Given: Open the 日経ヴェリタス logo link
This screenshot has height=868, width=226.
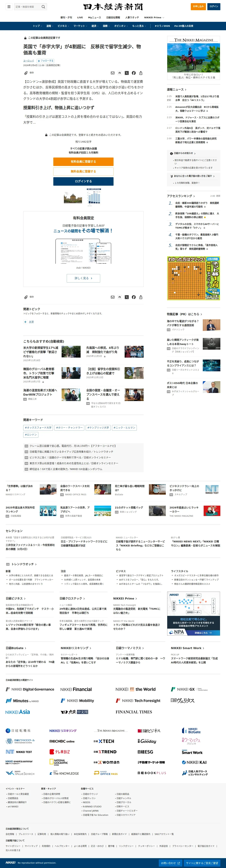Looking at the screenshot, I should tap(183, 700).
